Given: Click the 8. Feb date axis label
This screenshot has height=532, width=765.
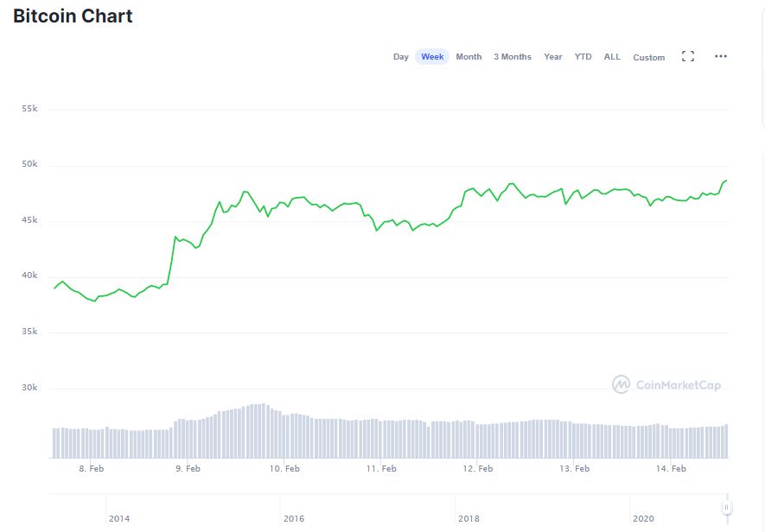Looking at the screenshot, I should tap(92, 469).
